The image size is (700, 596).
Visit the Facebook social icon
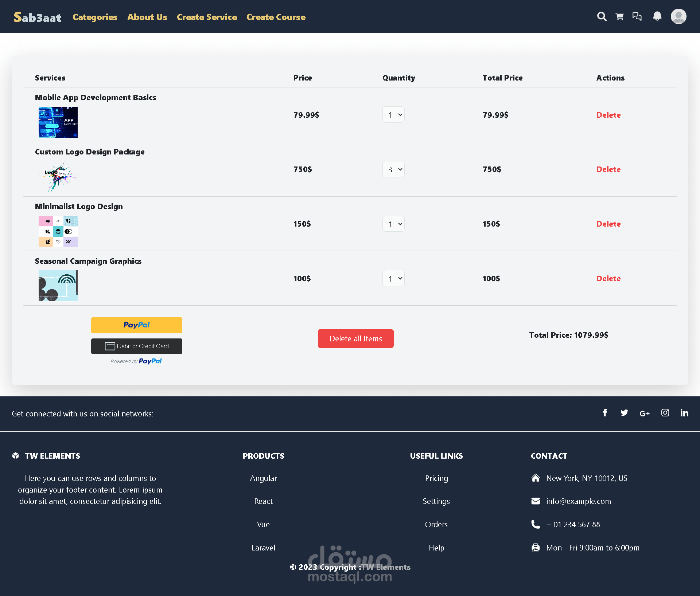[x=605, y=413]
